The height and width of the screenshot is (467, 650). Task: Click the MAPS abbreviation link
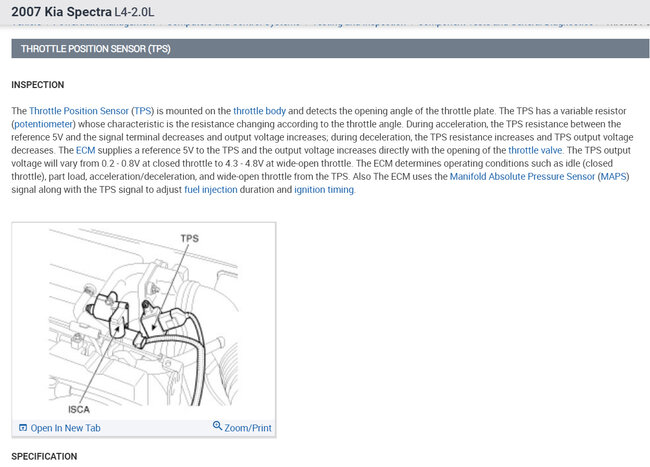[613, 177]
